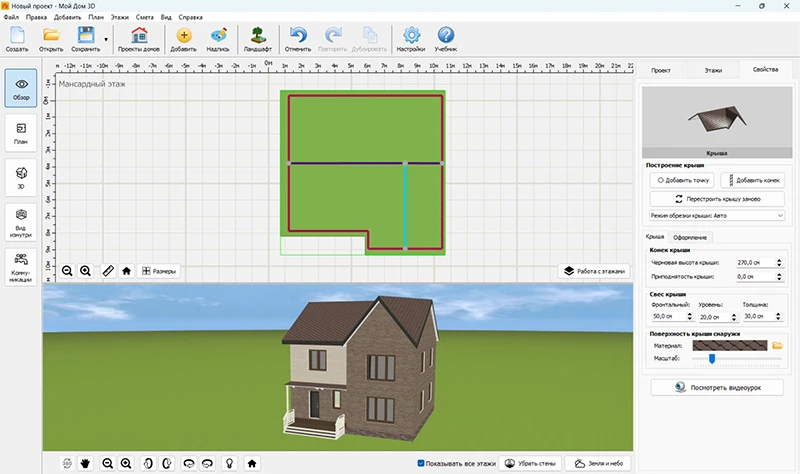Click the Ландшафт tool icon
Screen dimensions: 800x474
click(258, 40)
